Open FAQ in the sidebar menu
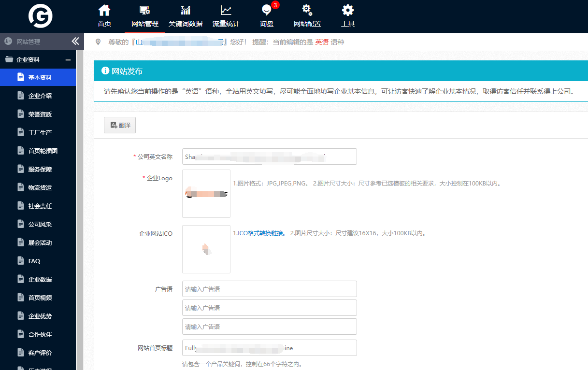 pyautogui.click(x=34, y=261)
